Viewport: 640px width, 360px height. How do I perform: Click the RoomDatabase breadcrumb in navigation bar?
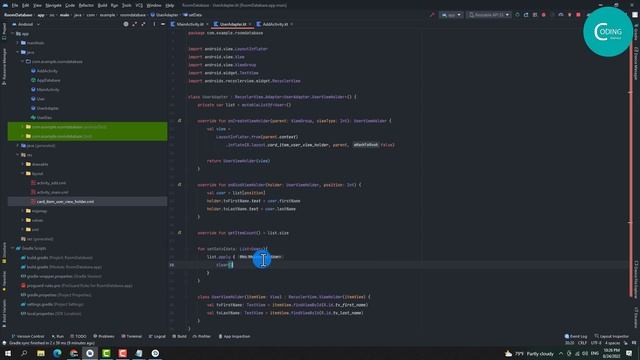pos(18,15)
